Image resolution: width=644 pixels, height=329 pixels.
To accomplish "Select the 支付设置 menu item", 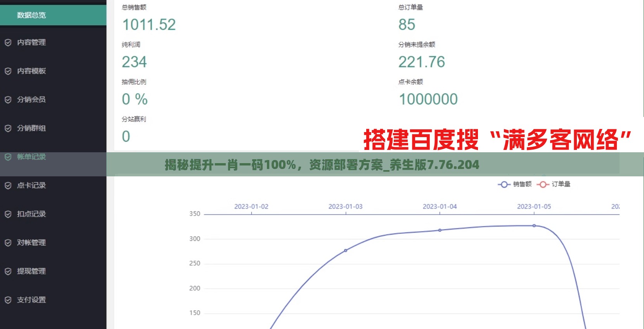I will click(x=31, y=300).
